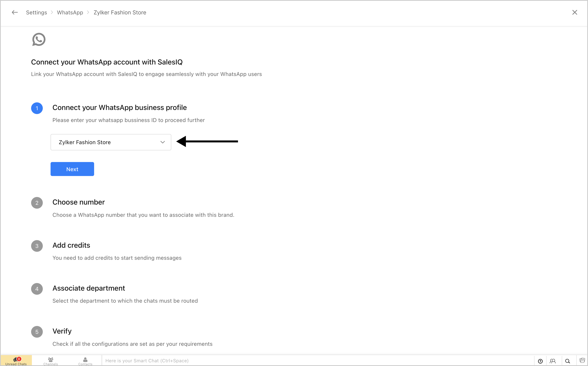Viewport: 588px width, 366px height.
Task: Open Contacts in bottom bar
Action: (85, 361)
